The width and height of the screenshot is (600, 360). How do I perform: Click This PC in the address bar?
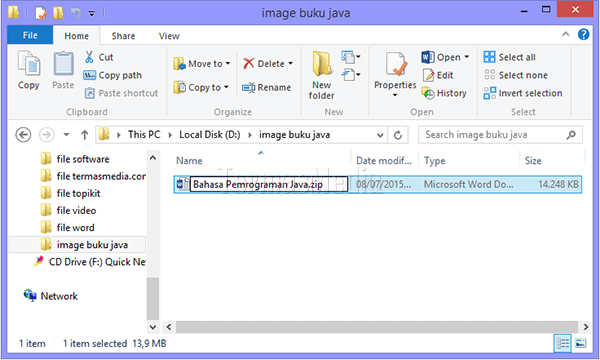(x=144, y=135)
